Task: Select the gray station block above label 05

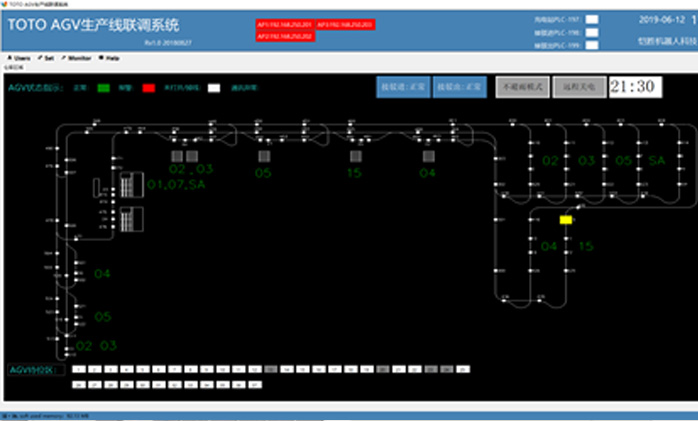Action: pos(264,156)
